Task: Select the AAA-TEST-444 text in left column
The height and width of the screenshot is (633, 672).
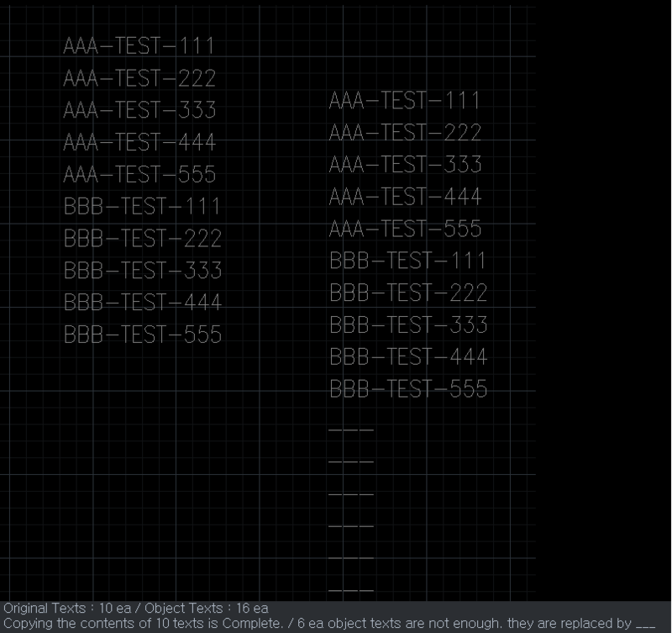Action: [139, 142]
